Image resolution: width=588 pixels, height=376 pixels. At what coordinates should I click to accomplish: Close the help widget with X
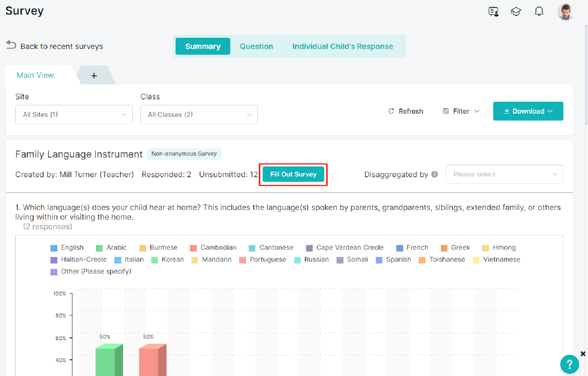[583, 354]
